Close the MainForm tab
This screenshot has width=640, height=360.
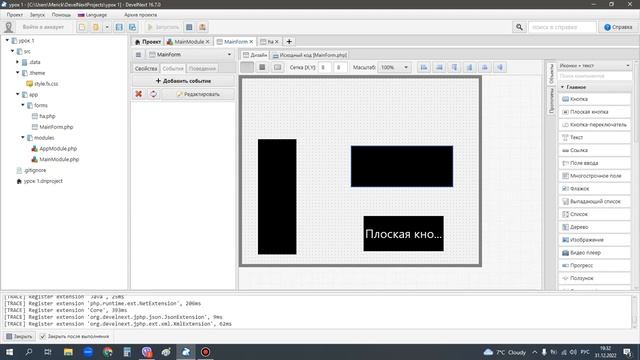pyautogui.click(x=251, y=42)
